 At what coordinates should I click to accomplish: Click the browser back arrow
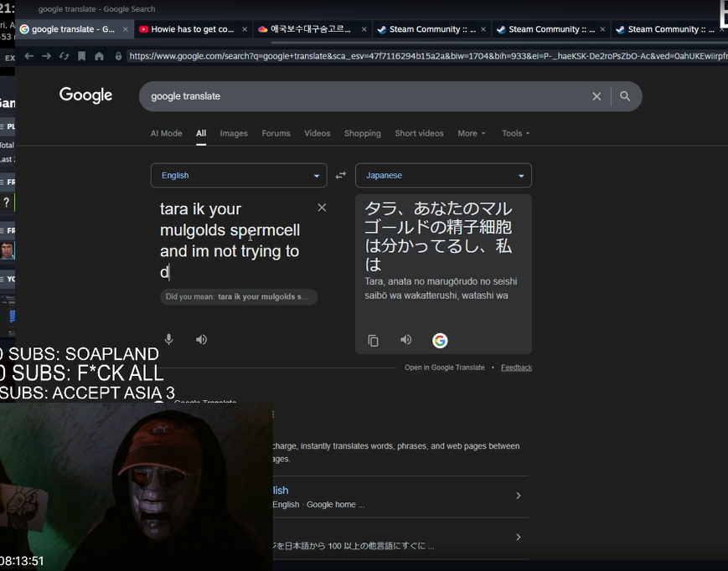click(29, 56)
